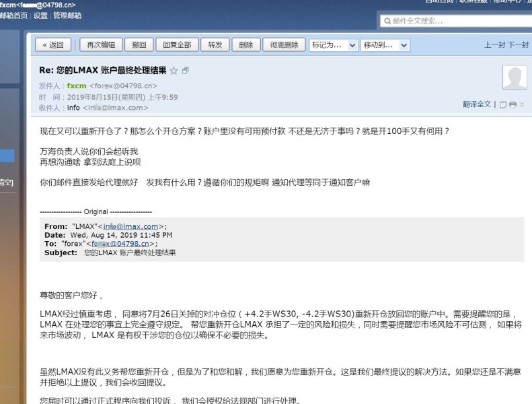Click the 邮件全文搜索 search field
Screen dimensions: 532x404
[x=455, y=21]
